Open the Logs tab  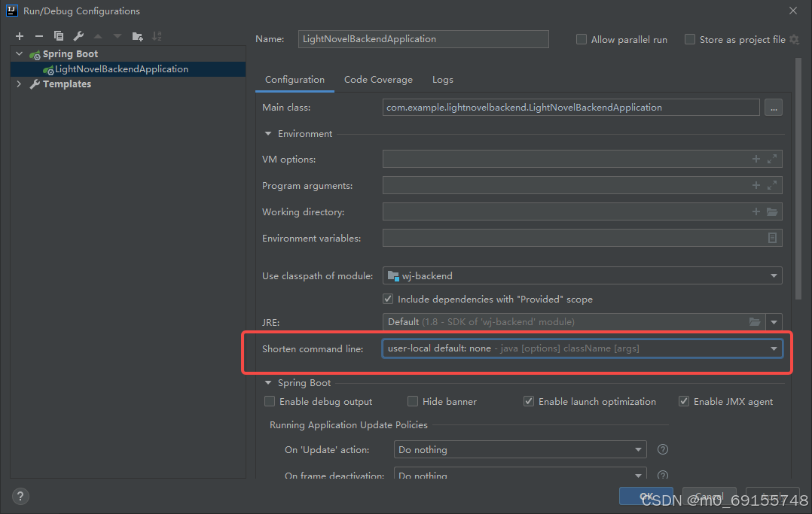pyautogui.click(x=442, y=79)
